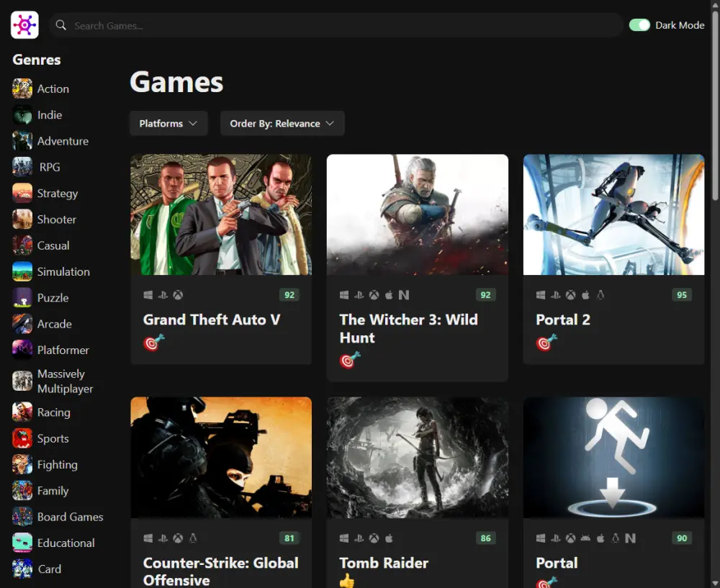
Task: Toggle the Dark Mode switch
Action: [x=639, y=24]
